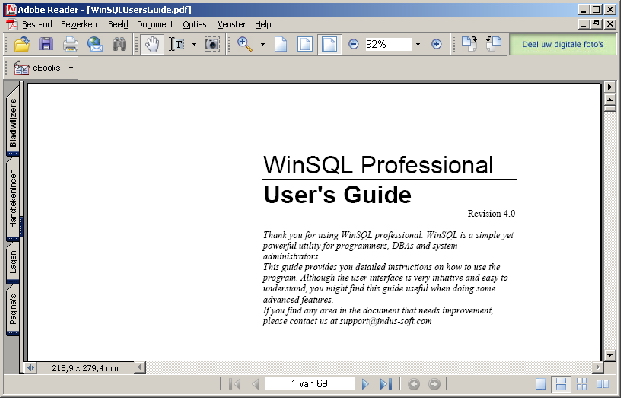Open the Venster menu
The height and width of the screenshot is (398, 621).
pyautogui.click(x=231, y=25)
